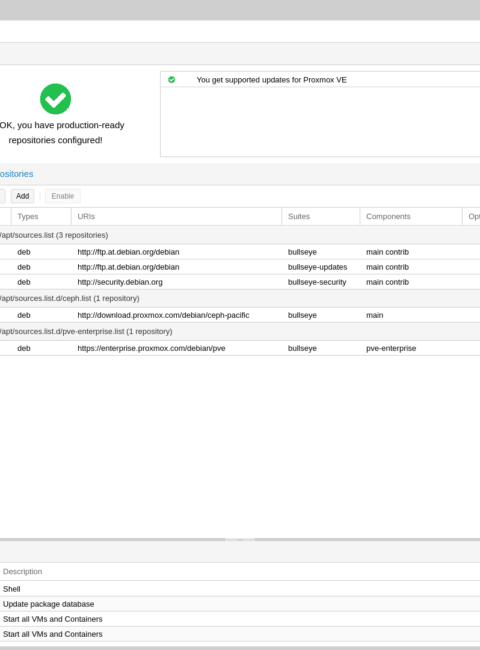Click the Suites column header
This screenshot has width=480, height=650.
pos(321,216)
